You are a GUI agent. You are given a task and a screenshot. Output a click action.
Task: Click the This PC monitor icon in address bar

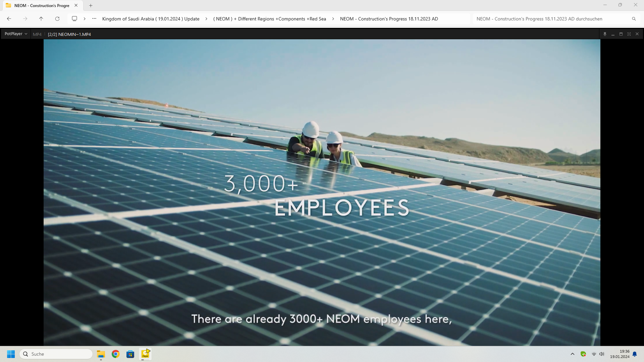(74, 19)
